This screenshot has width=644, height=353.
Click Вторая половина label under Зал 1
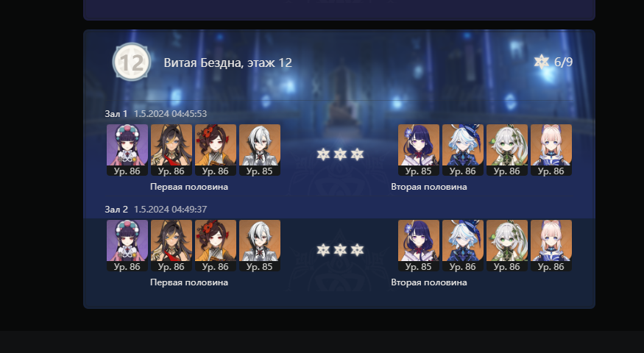coord(429,187)
